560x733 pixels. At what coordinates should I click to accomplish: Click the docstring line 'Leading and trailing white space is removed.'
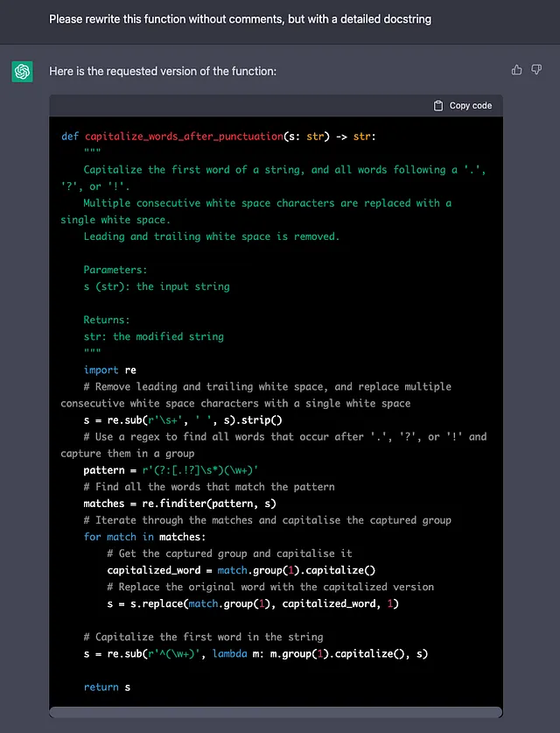pos(211,236)
